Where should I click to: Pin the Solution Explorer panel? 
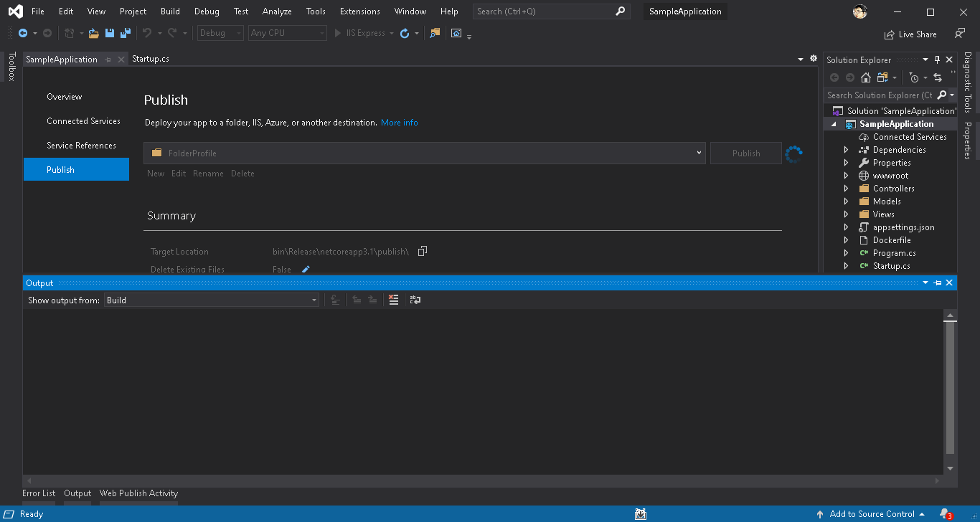pos(937,60)
